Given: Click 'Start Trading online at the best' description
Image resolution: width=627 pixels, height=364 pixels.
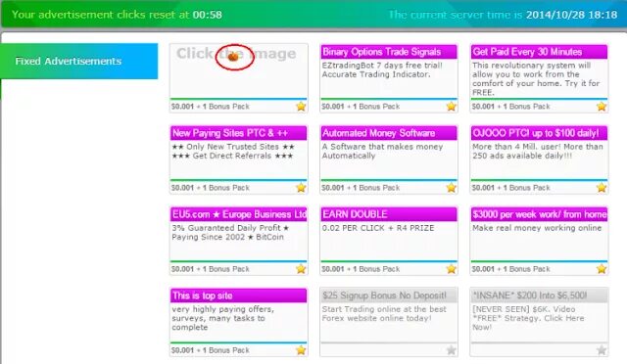Looking at the screenshot, I should [384, 314].
